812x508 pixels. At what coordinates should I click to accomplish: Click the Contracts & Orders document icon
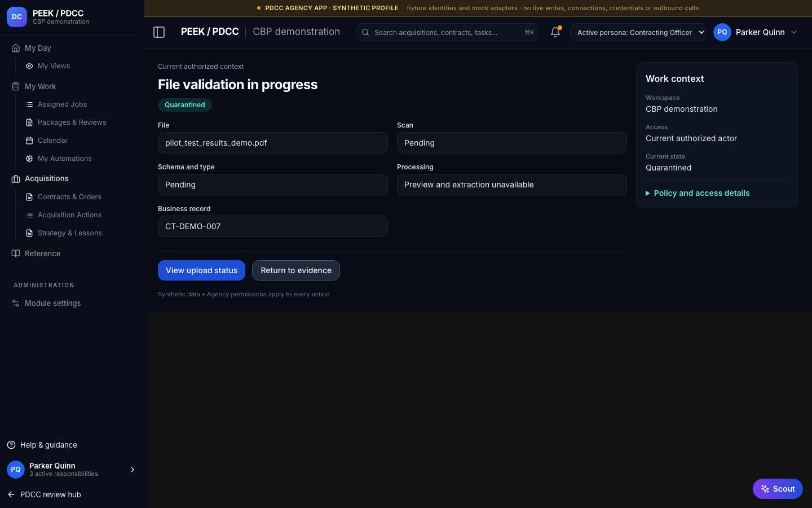29,197
